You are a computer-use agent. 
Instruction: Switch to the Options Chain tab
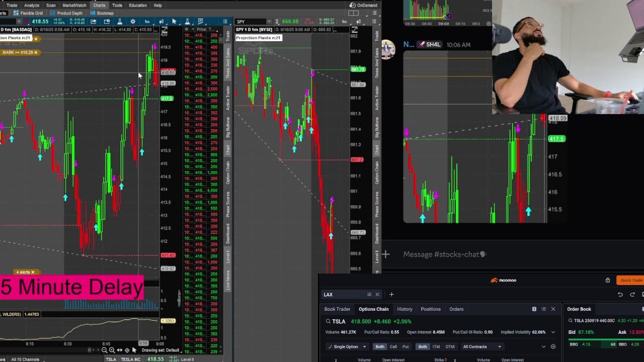[374, 309]
